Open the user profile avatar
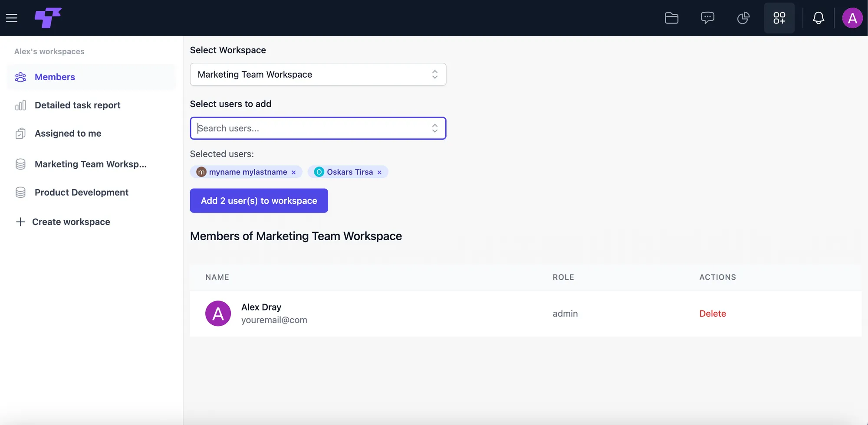The height and width of the screenshot is (425, 868). [x=852, y=18]
